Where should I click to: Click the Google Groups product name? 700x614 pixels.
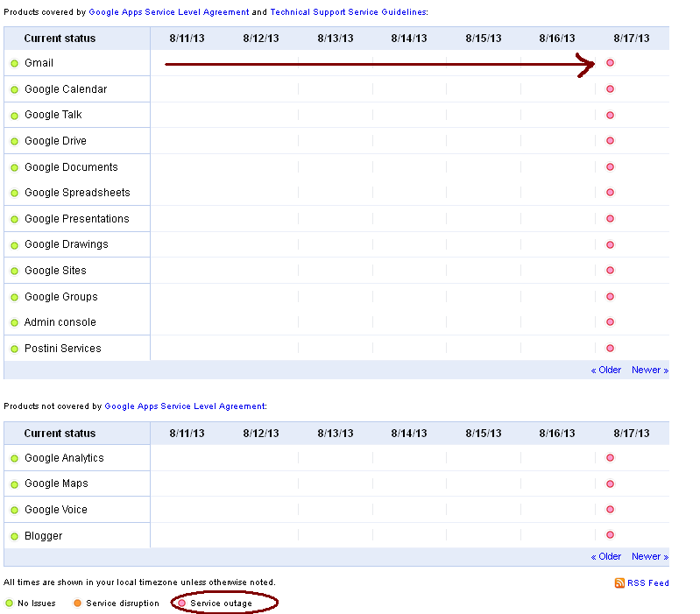[60, 297]
